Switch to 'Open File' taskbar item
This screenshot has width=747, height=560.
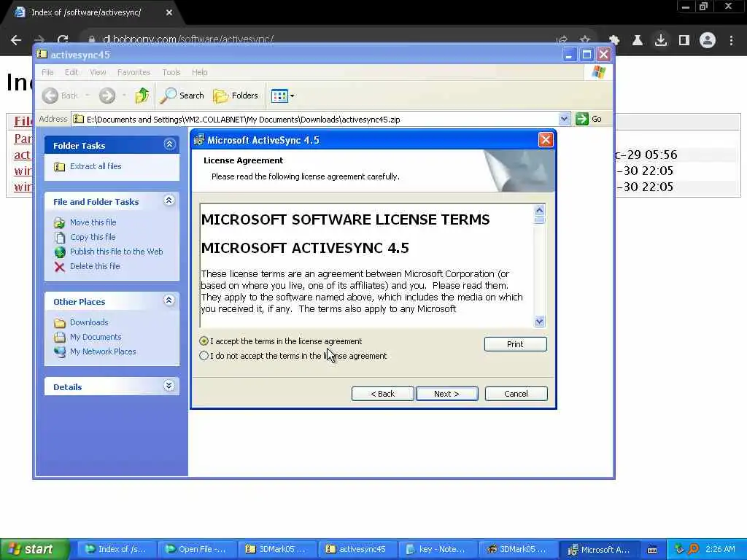197,550
